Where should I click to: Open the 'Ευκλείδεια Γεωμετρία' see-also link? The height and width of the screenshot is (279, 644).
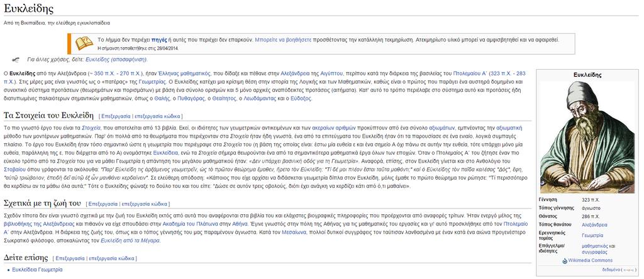click(x=37, y=270)
